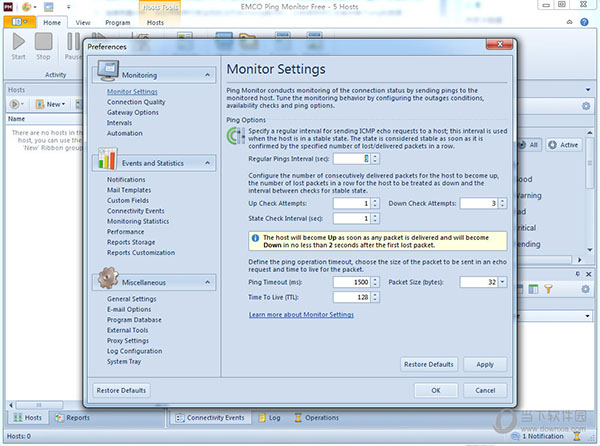Click the Regular Pings Interval spinner

[375, 159]
